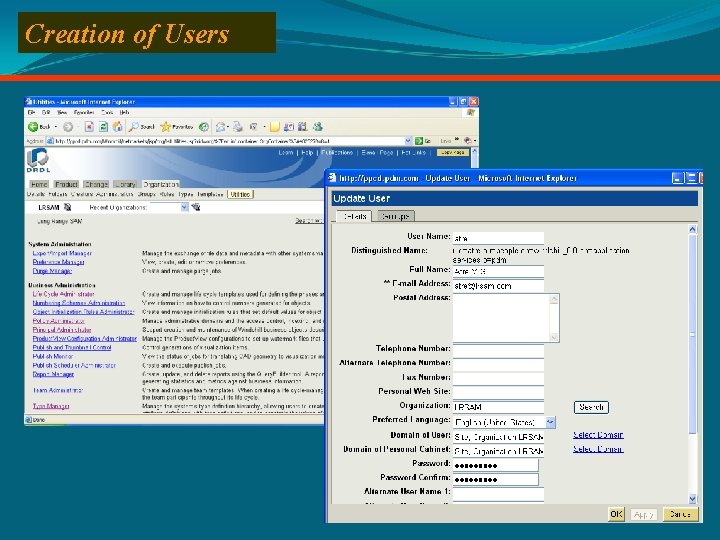This screenshot has width=720, height=540.
Task: Click the Postal Address text area
Action: 506,318
